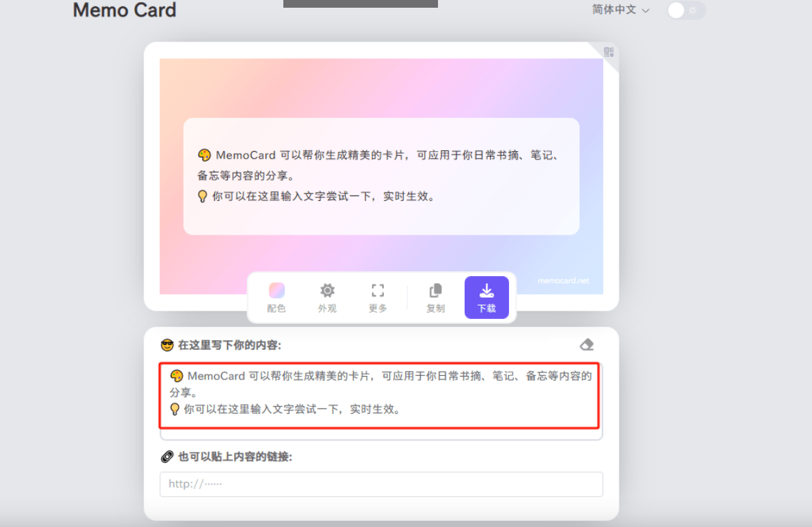
Task: Open the 配色 color picker swatch
Action: click(x=276, y=288)
